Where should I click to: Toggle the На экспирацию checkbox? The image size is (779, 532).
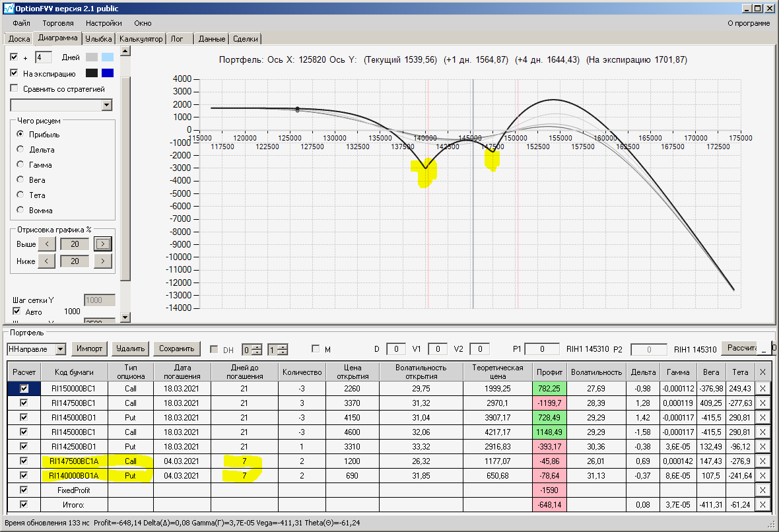pyautogui.click(x=14, y=73)
